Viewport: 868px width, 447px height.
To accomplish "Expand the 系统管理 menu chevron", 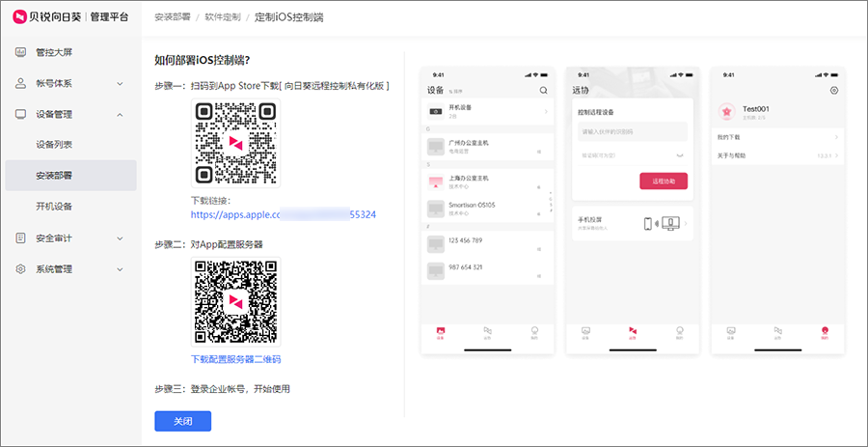I will (121, 269).
